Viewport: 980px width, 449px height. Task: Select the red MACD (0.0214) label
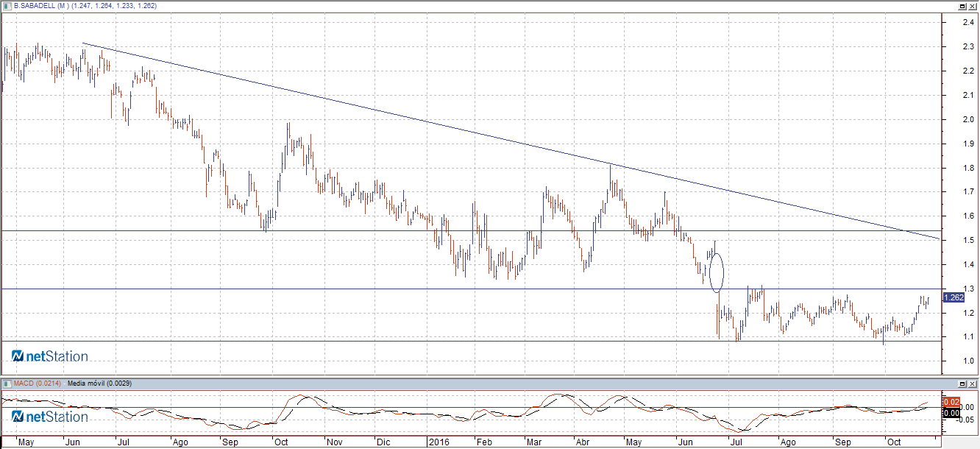[x=38, y=383]
